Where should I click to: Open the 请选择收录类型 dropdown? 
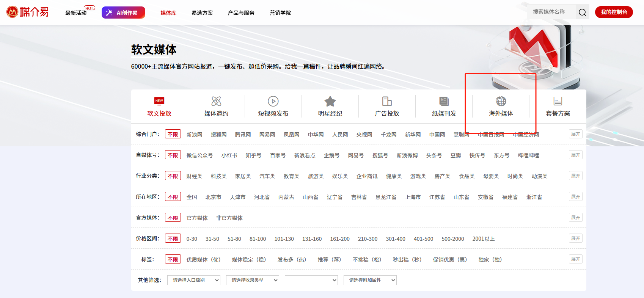[252, 280]
